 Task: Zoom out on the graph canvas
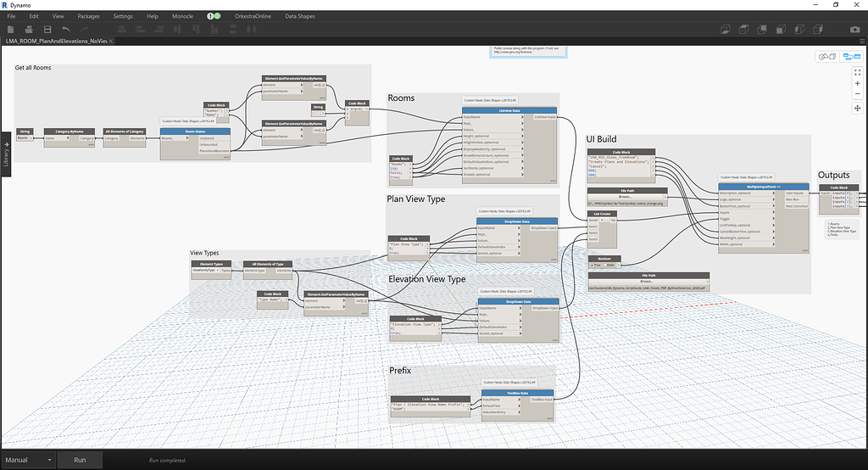point(858,93)
